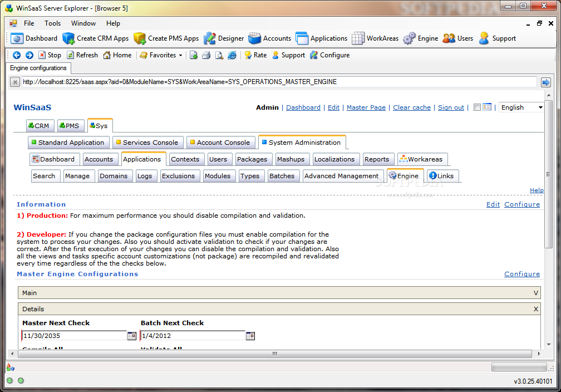Go to the Home page

click(x=117, y=55)
